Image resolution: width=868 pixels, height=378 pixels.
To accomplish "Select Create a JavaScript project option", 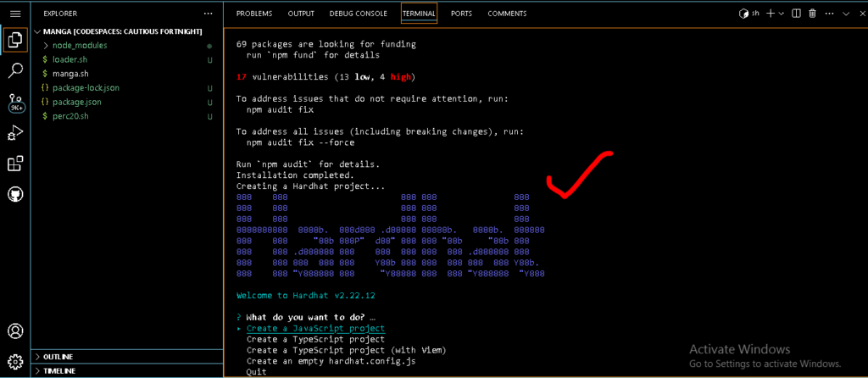I will [315, 328].
